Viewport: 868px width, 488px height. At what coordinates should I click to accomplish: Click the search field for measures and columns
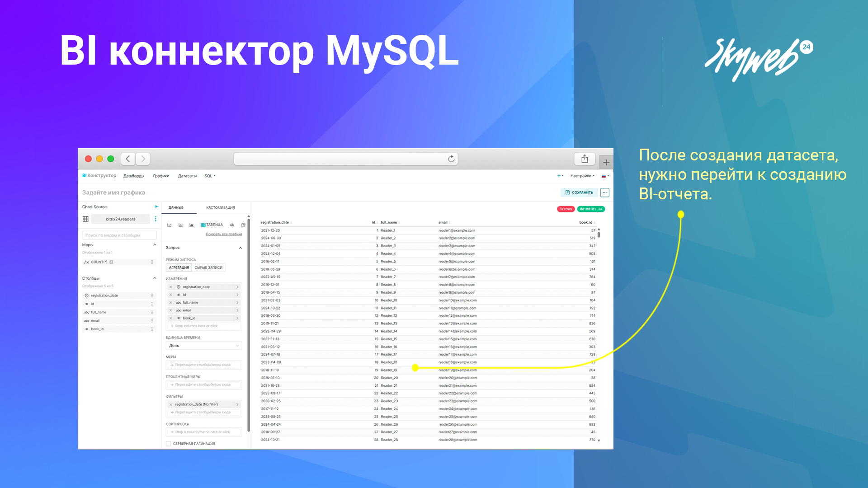point(119,235)
